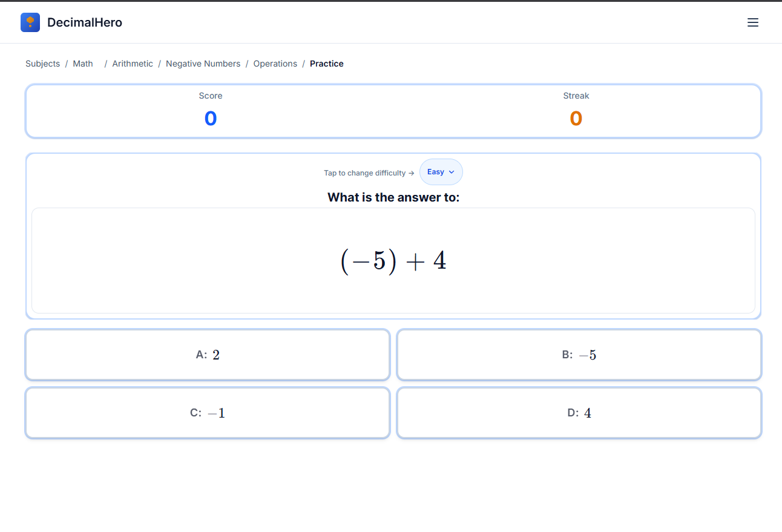Click the Practice breadcrumb item
Screen dimensions: 782x532
[327, 64]
